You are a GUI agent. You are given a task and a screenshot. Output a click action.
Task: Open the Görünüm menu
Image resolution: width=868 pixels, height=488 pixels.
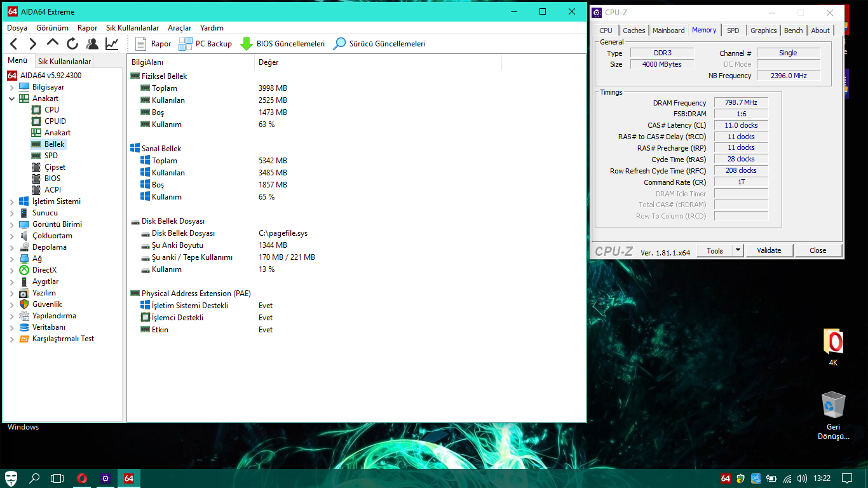click(x=52, y=28)
